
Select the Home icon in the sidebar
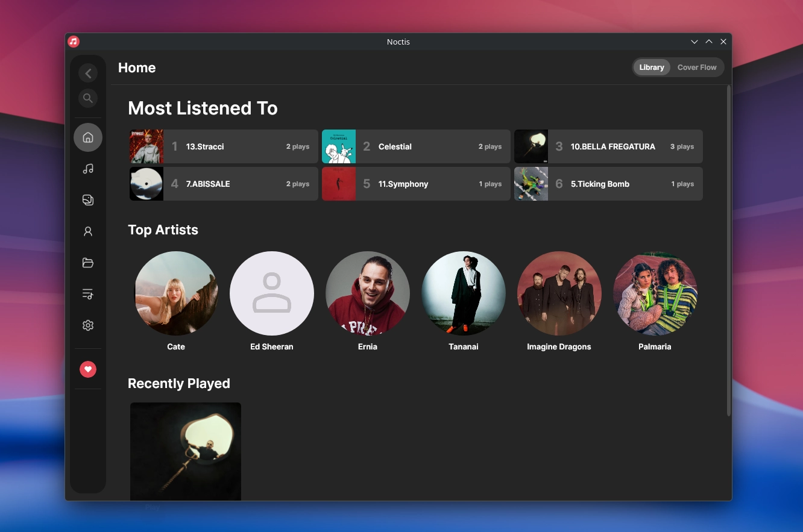88,137
